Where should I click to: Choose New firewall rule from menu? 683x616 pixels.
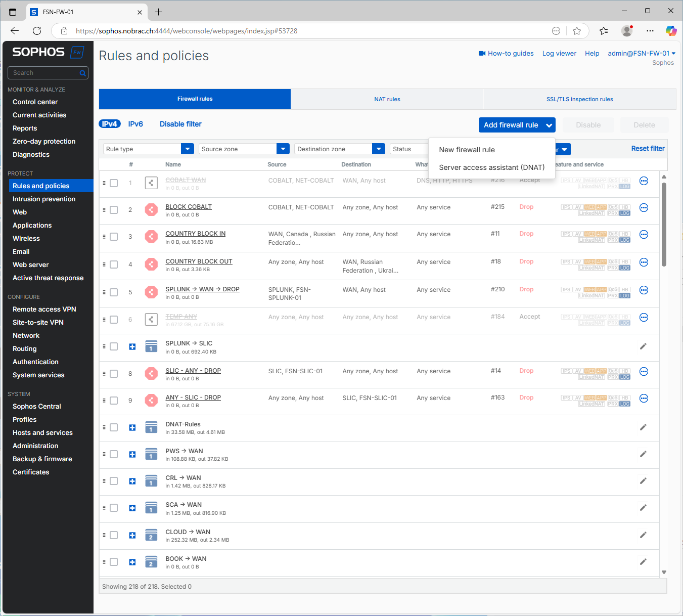(467, 150)
